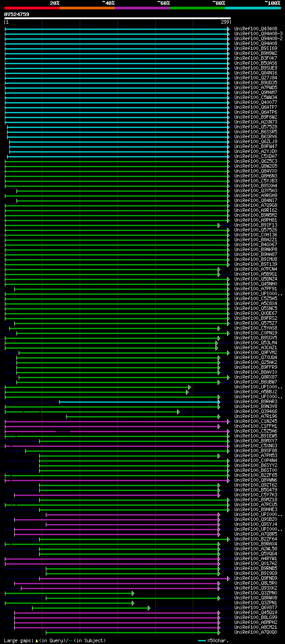Image resolution: width=285 pixels, height=644 pixels.
Task: Click the UniRef100_Q3ZPN0 label
Action: point(256,593)
